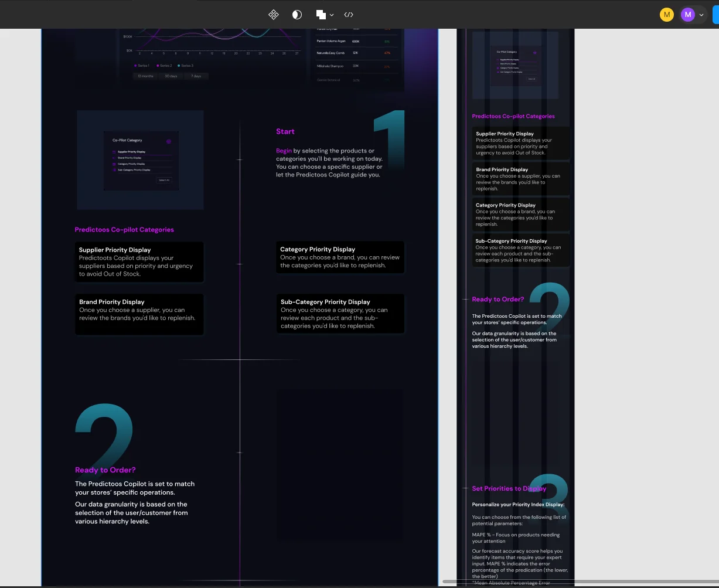Screen dimensions: 719x588
Task: Click the Create component icon in toolbar
Action: 274,15
